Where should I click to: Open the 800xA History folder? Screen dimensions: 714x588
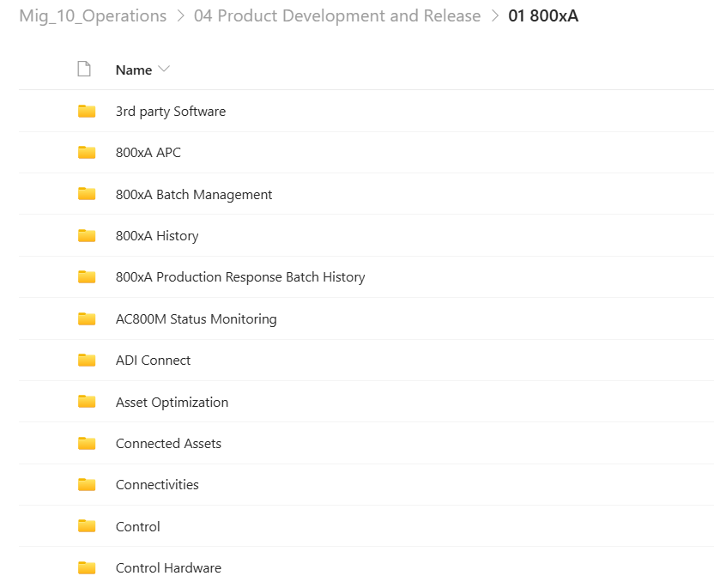(157, 236)
